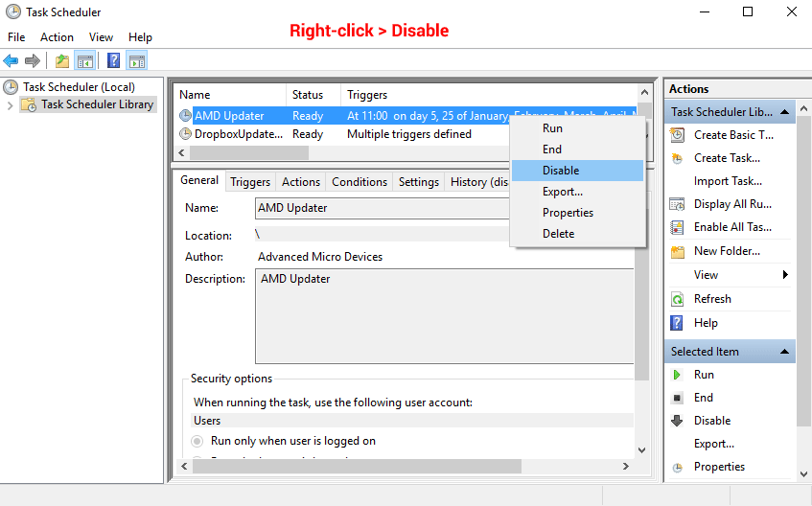
Task: Click the New Folder icon
Action: pyautogui.click(x=678, y=252)
